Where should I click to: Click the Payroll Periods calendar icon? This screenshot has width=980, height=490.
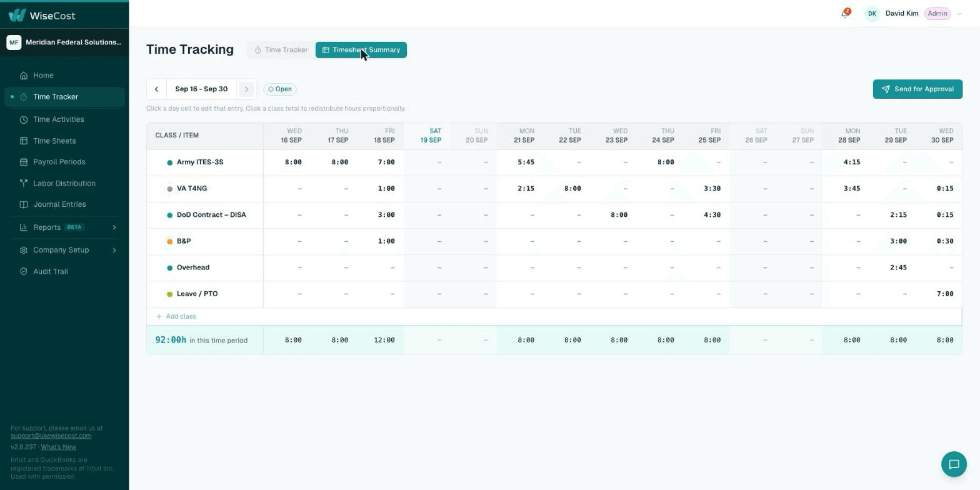click(x=24, y=162)
